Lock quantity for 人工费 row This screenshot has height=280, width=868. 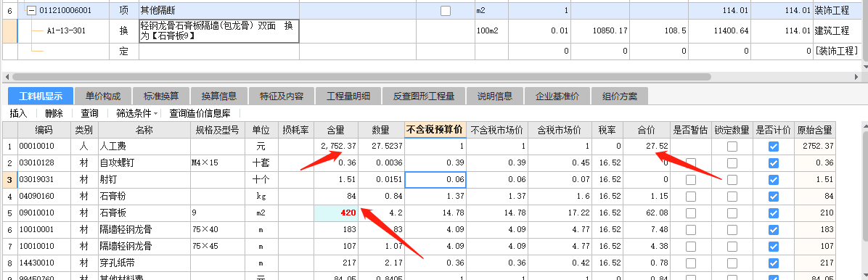coord(732,147)
